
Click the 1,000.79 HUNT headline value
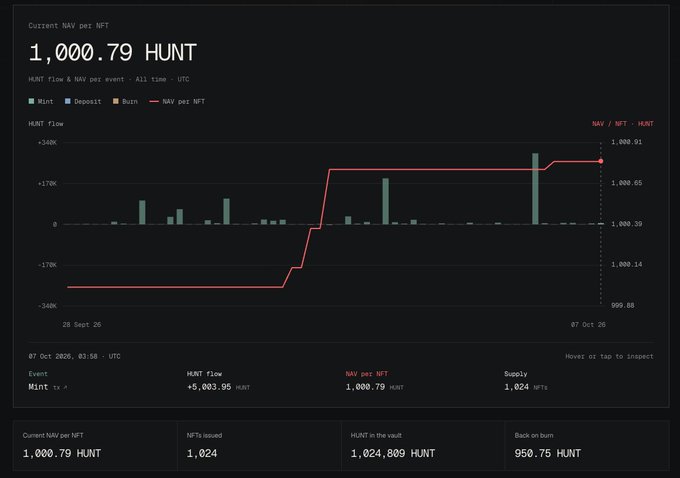point(113,52)
